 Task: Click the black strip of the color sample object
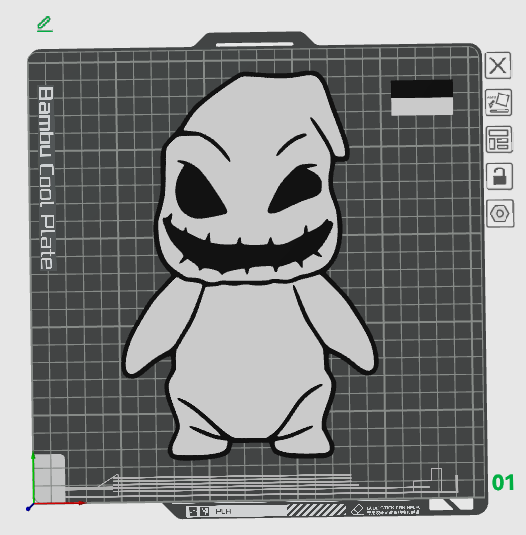[x=422, y=89]
